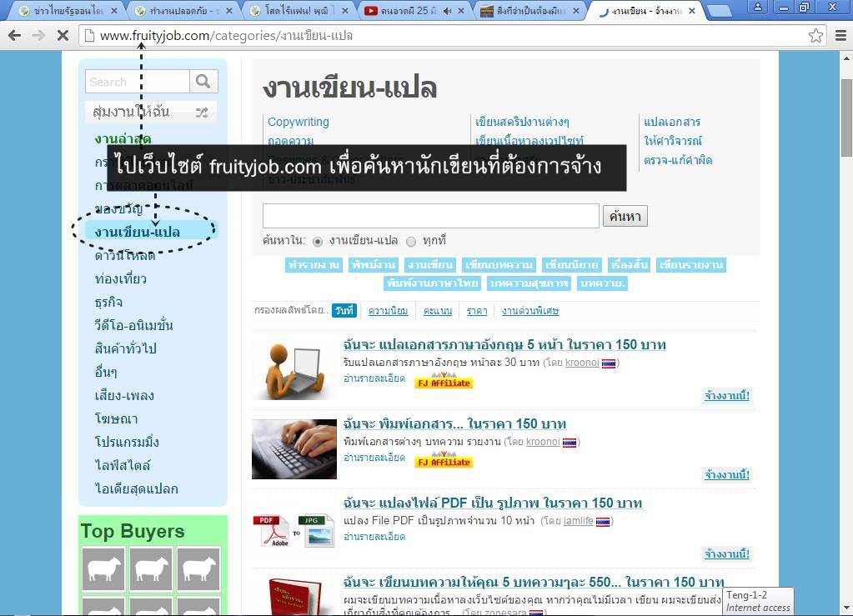
Task: Go back with the browser back arrow
Action: (x=15, y=36)
